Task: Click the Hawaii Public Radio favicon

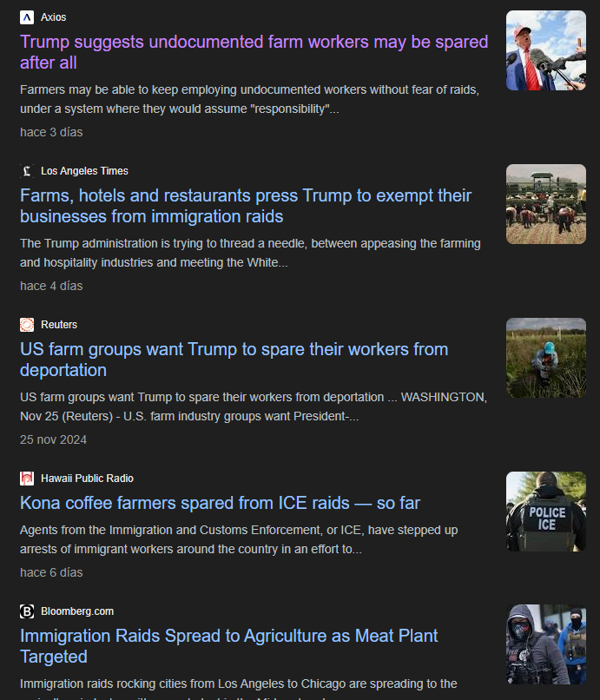Action: coord(27,479)
